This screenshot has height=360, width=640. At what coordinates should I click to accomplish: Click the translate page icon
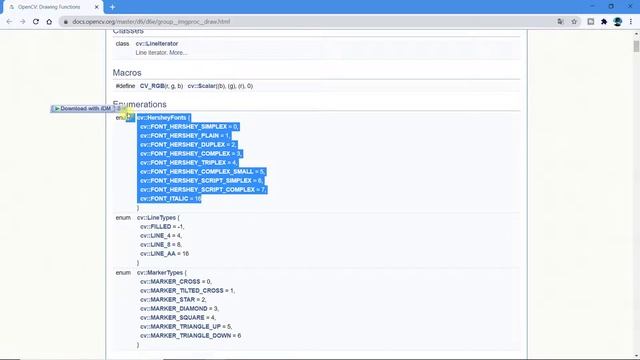pyautogui.click(x=560, y=22)
